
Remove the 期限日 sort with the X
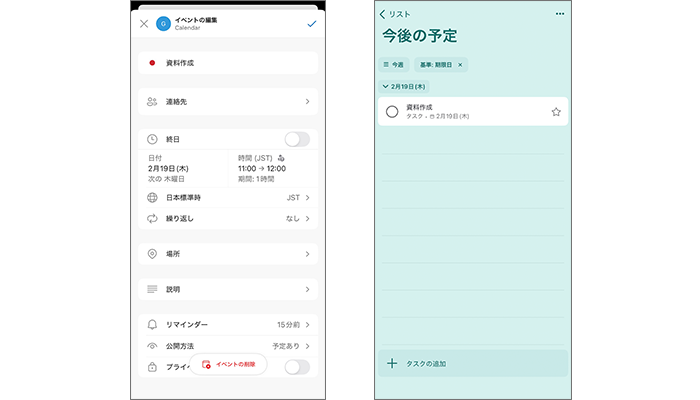(x=460, y=65)
